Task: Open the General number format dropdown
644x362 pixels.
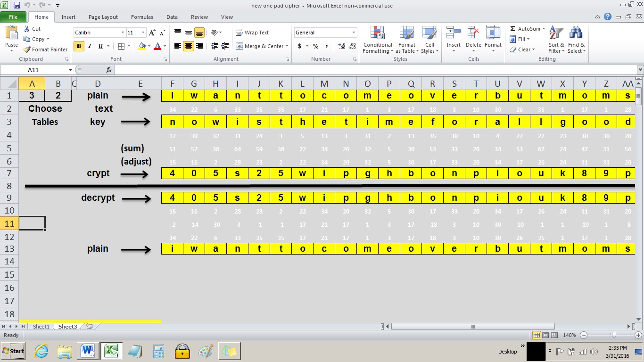Action: [x=354, y=33]
